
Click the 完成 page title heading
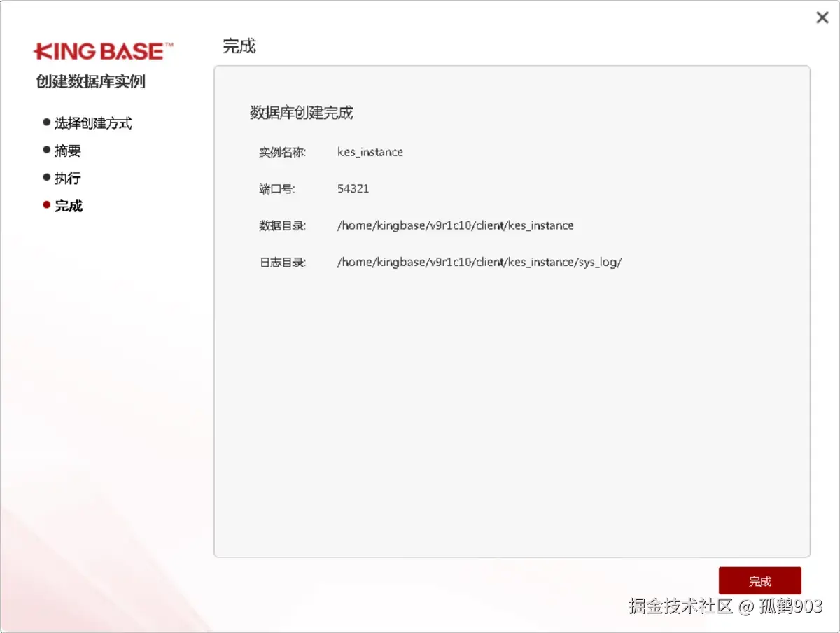239,46
